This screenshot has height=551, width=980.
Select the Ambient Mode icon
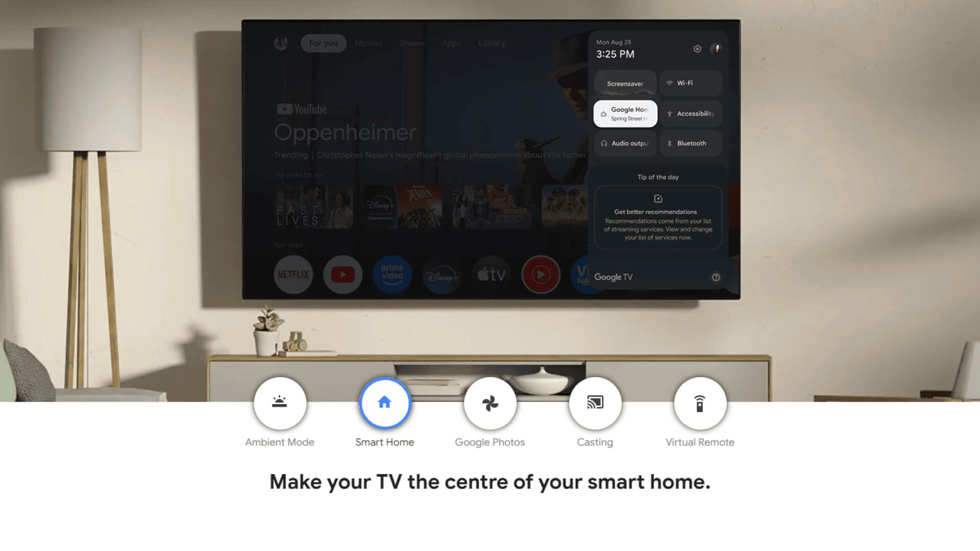coord(279,403)
